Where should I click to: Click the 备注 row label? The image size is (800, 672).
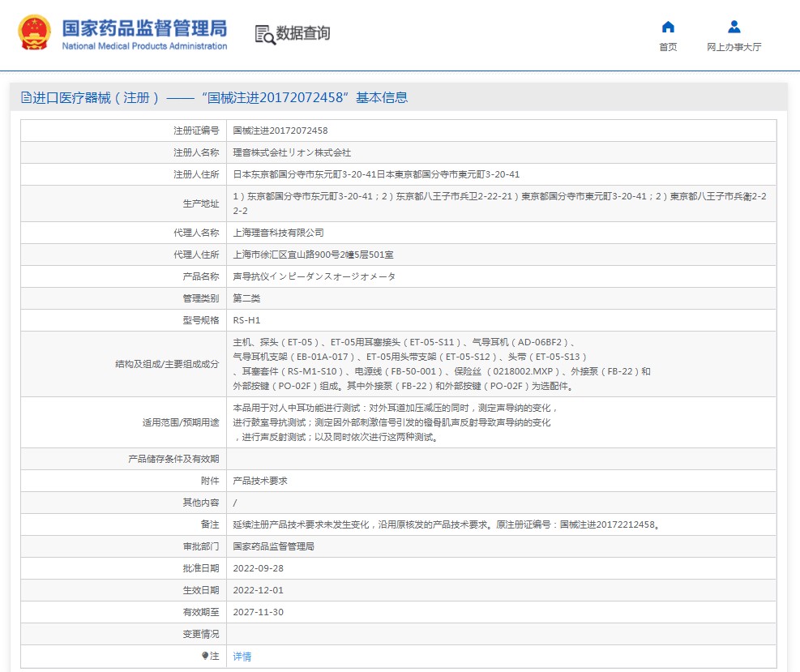click(210, 524)
